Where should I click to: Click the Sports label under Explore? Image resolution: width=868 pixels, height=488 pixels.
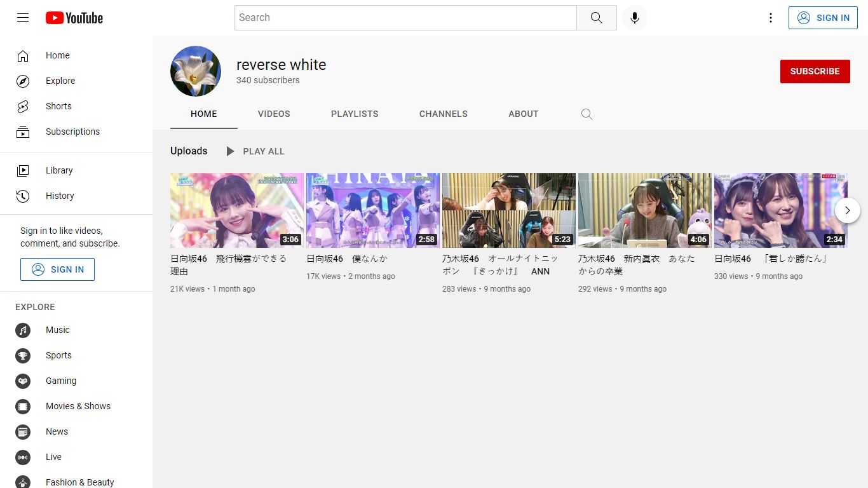click(58, 355)
